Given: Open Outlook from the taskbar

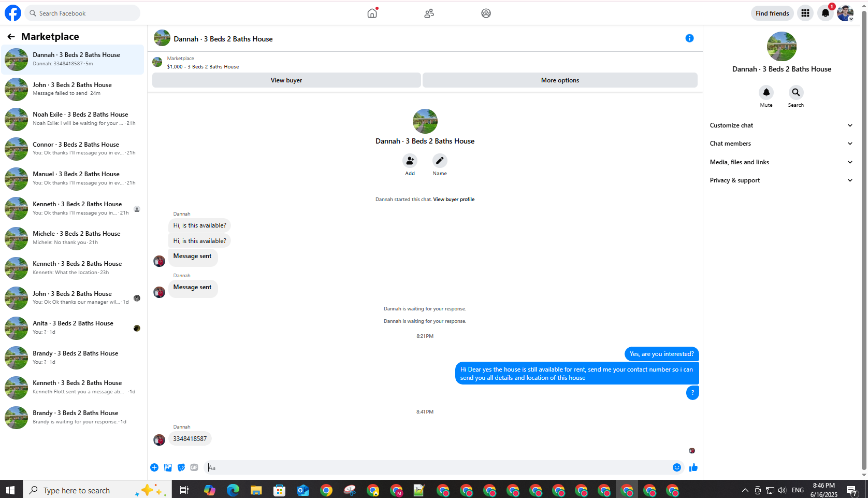Looking at the screenshot, I should 302,490.
